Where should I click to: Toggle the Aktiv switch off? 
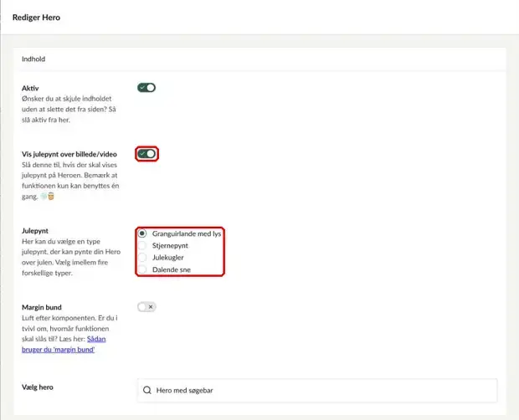click(x=146, y=88)
